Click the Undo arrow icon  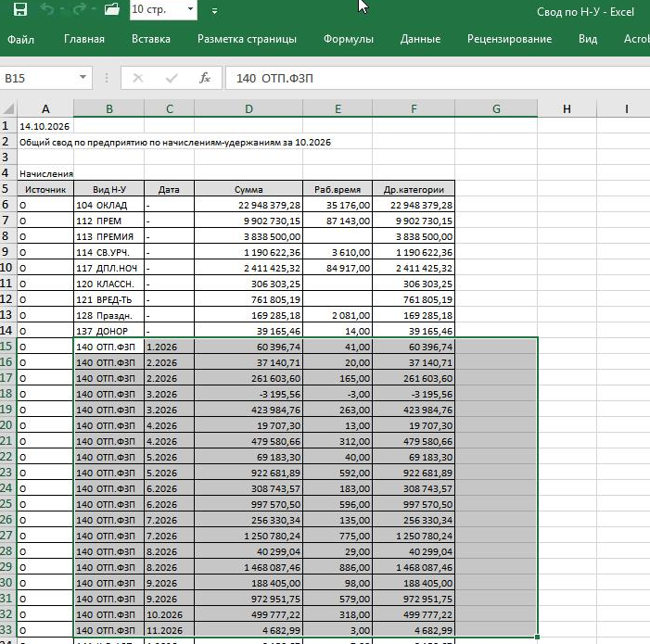tap(47, 9)
